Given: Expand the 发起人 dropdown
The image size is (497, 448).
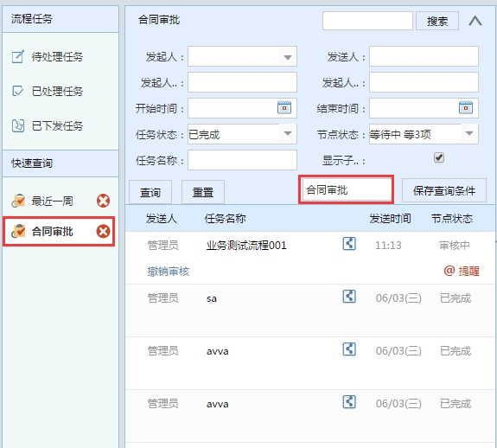Looking at the screenshot, I should point(288,57).
